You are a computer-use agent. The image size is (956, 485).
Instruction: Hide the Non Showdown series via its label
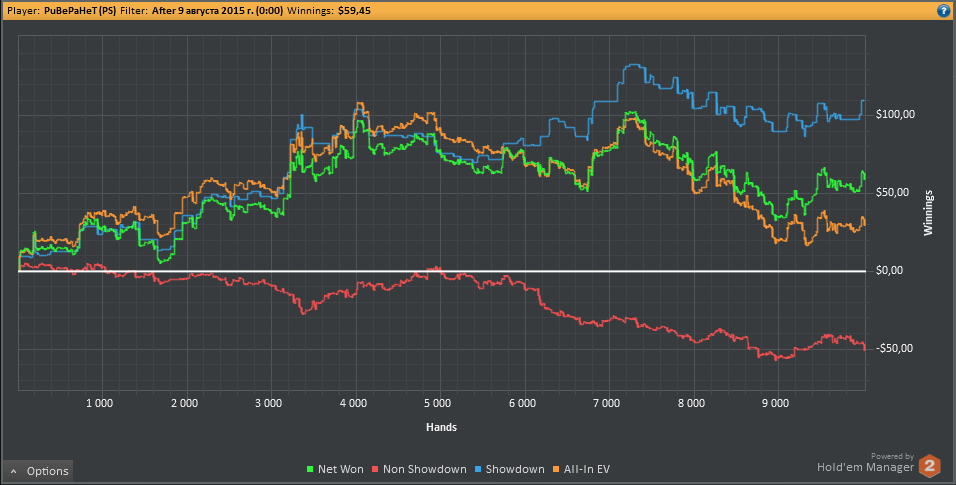click(x=425, y=469)
